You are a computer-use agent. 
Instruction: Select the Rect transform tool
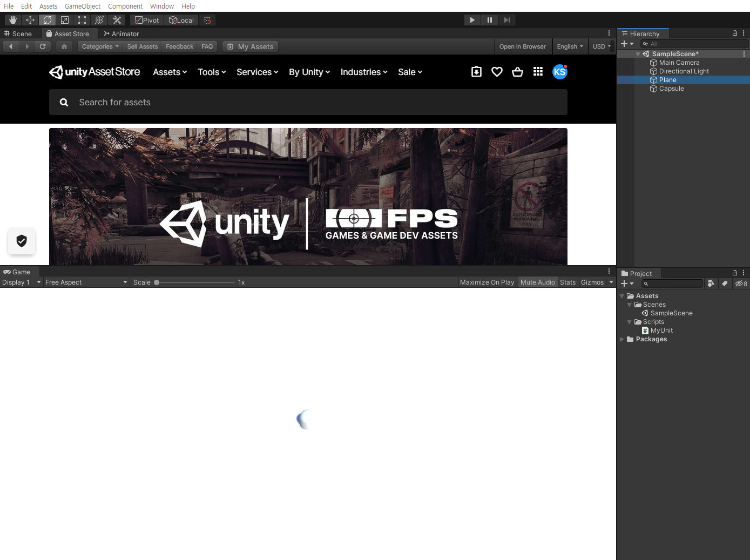point(82,20)
